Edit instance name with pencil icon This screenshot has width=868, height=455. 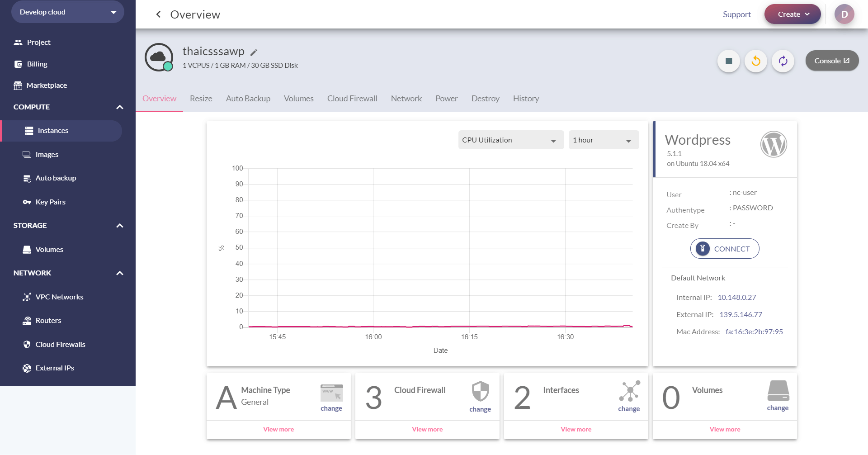click(x=254, y=52)
